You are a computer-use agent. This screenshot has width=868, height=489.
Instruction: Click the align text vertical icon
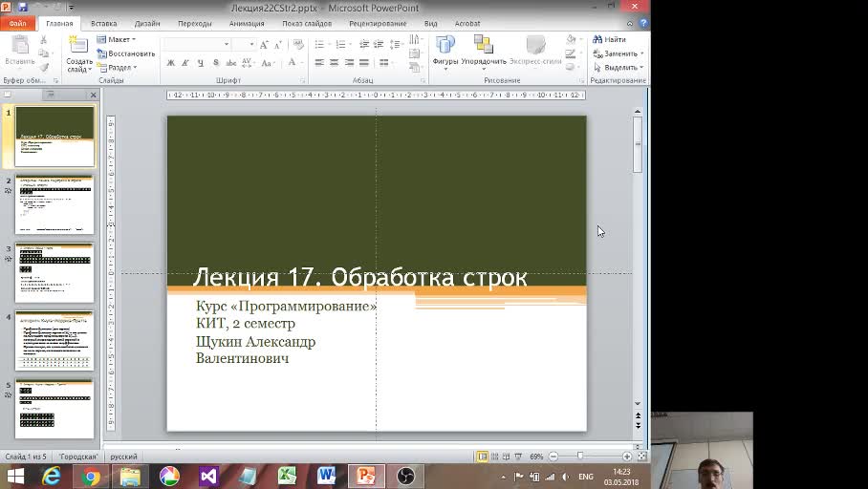[x=415, y=53]
